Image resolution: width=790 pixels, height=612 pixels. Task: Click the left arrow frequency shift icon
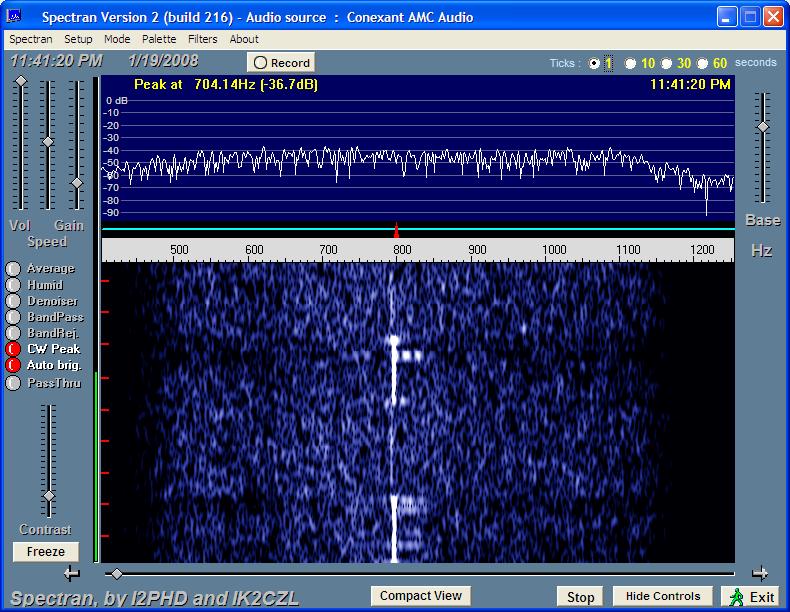coord(72,573)
